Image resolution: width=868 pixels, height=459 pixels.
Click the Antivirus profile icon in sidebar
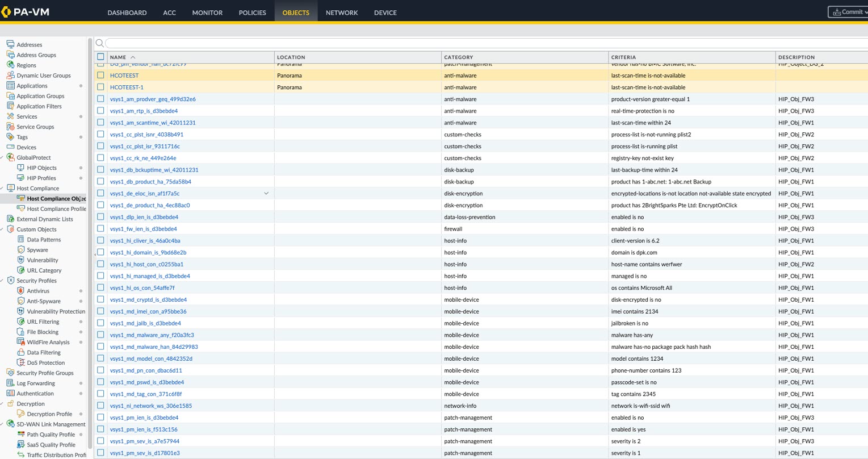point(21,291)
